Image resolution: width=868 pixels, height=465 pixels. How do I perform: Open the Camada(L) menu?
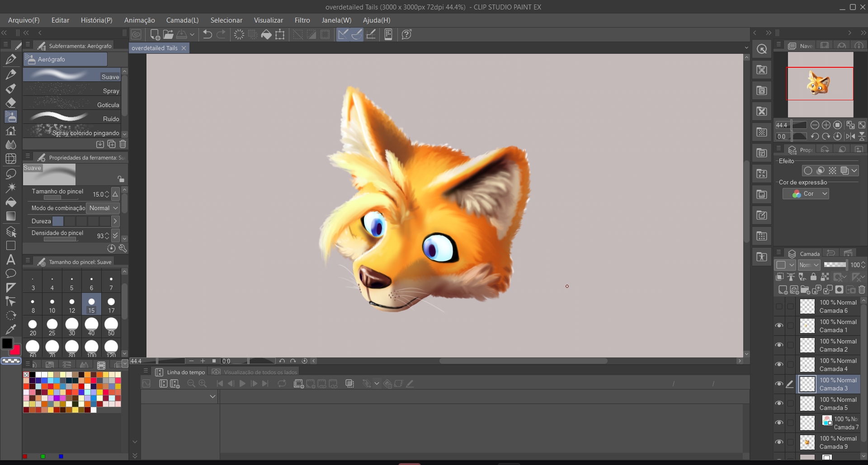pos(182,20)
